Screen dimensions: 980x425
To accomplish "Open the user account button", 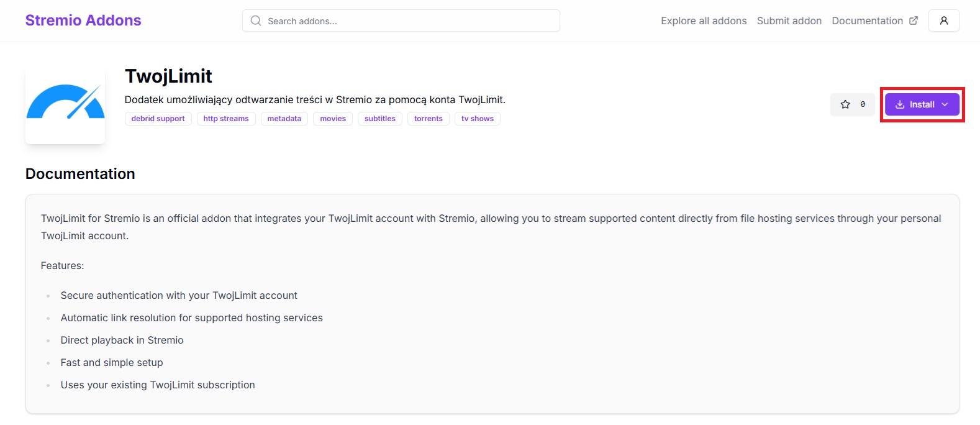I will pos(944,21).
